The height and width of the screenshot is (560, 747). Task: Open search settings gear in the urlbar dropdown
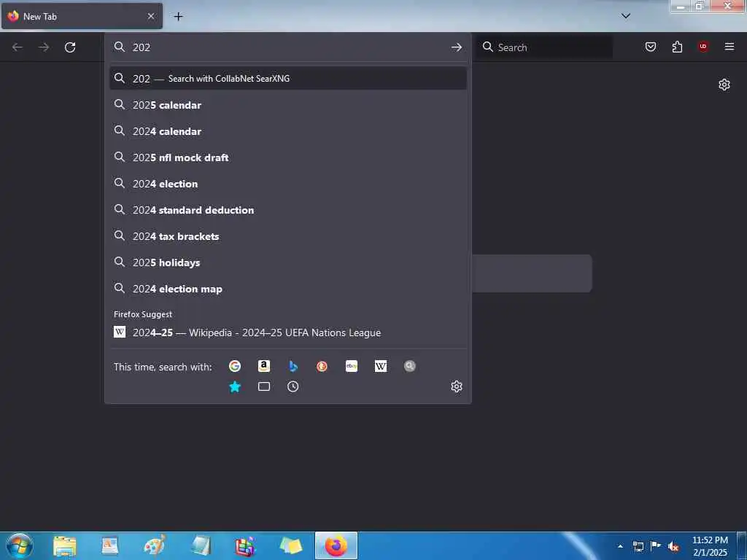tap(457, 386)
